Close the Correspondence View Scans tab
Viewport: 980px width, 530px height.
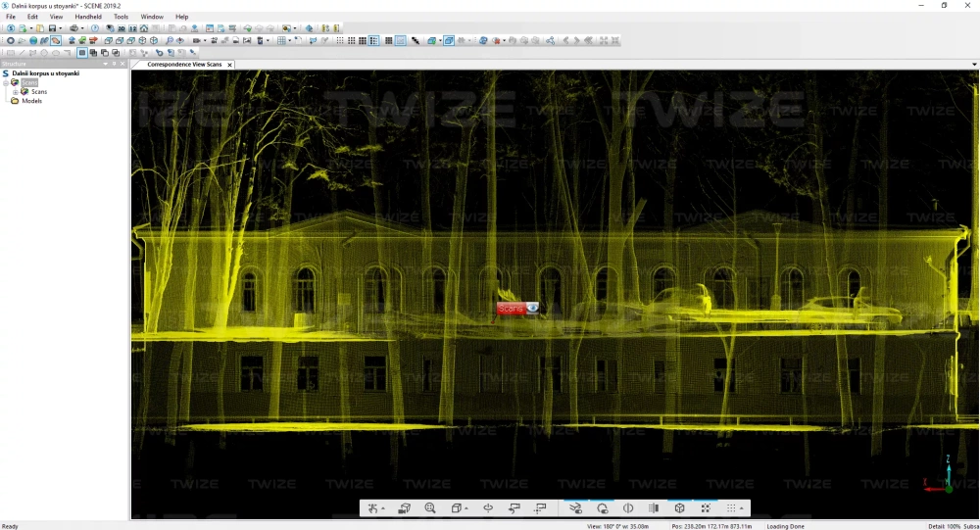point(229,65)
